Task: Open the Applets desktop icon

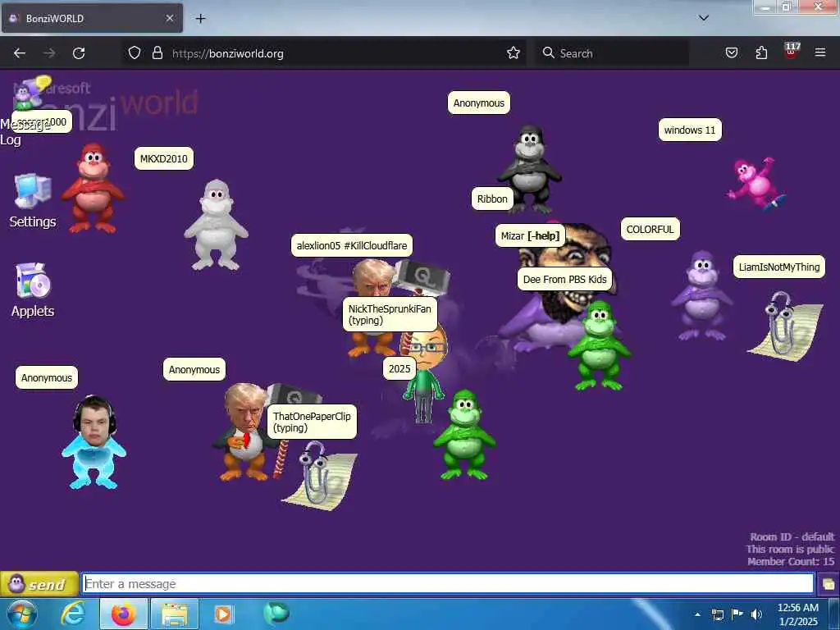Action: [33, 290]
